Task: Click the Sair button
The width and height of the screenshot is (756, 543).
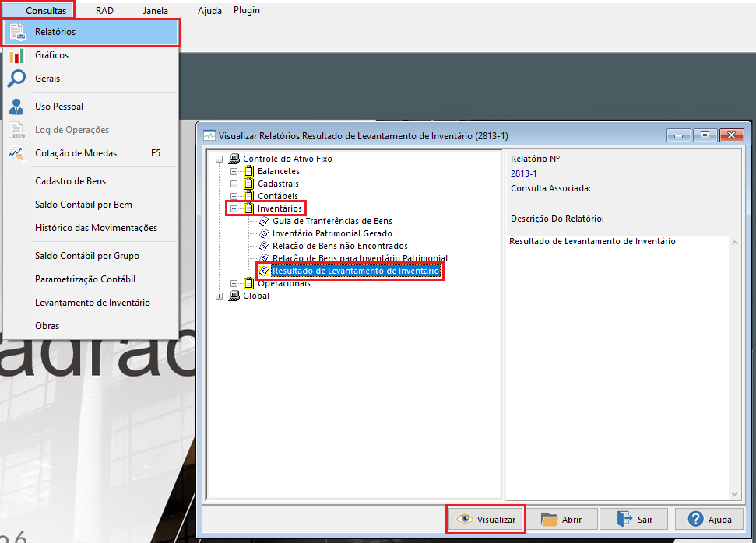Action: tap(634, 520)
